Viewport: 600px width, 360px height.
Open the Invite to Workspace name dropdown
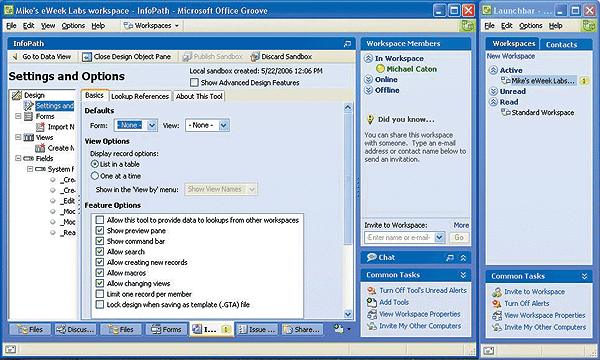tap(440, 237)
